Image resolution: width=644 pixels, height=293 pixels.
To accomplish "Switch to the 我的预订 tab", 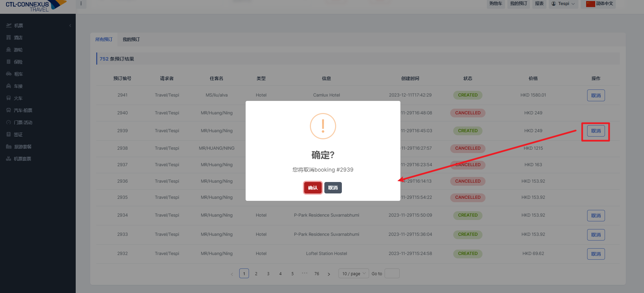I will tap(131, 40).
